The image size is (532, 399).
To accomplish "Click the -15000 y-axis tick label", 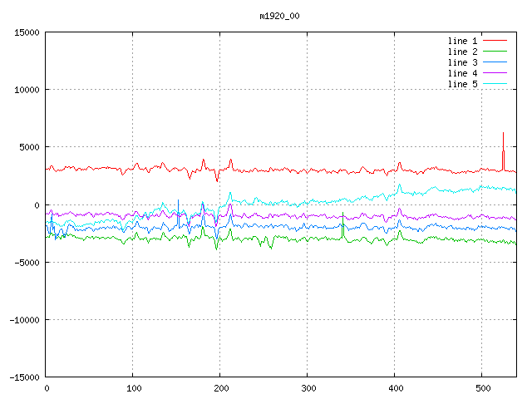I will (x=23, y=377).
